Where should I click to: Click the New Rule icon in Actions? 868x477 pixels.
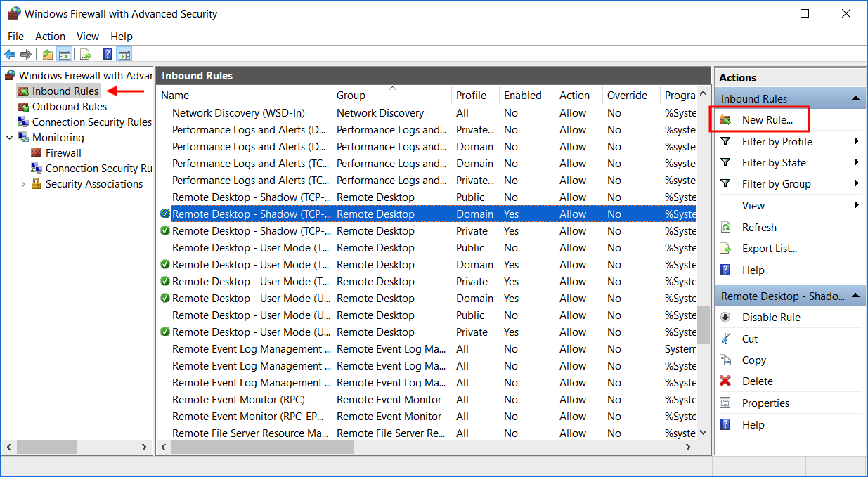[x=726, y=120]
